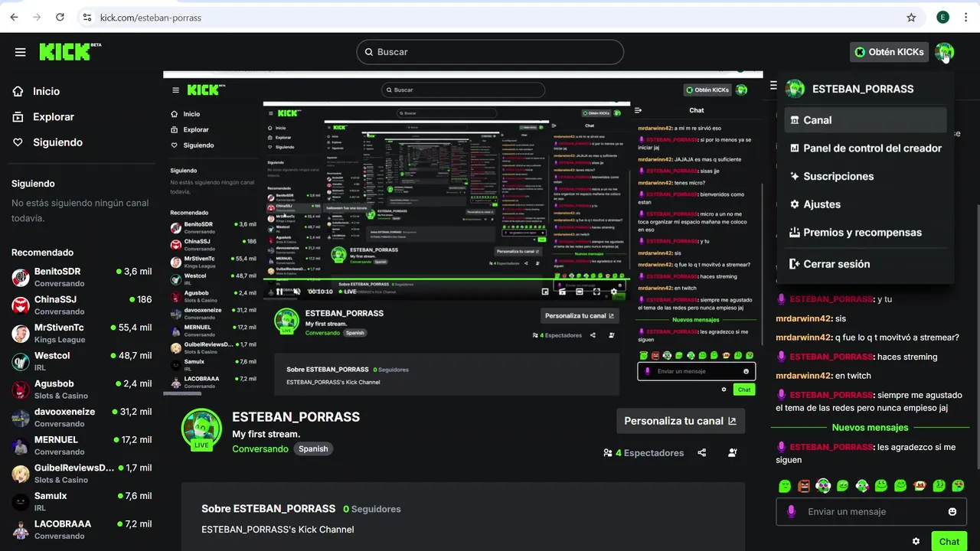Click the 0 Seguidores text
The height and width of the screenshot is (551, 980).
coord(371,509)
